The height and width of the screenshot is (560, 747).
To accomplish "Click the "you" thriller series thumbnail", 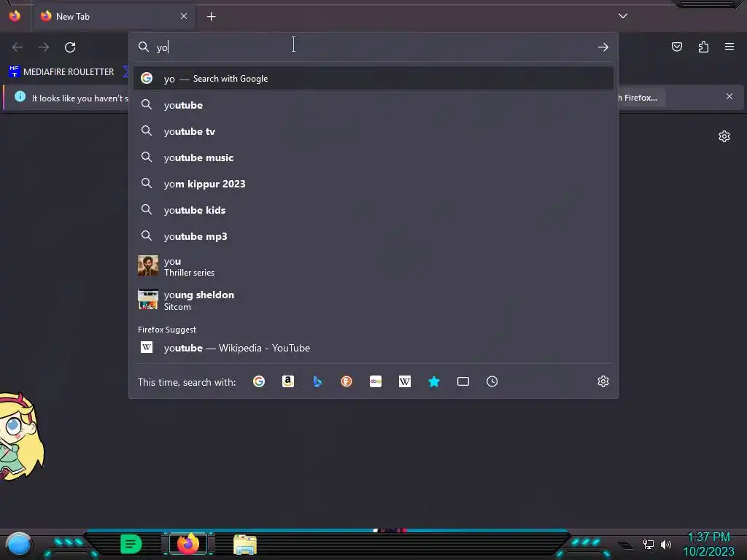I will point(147,265).
